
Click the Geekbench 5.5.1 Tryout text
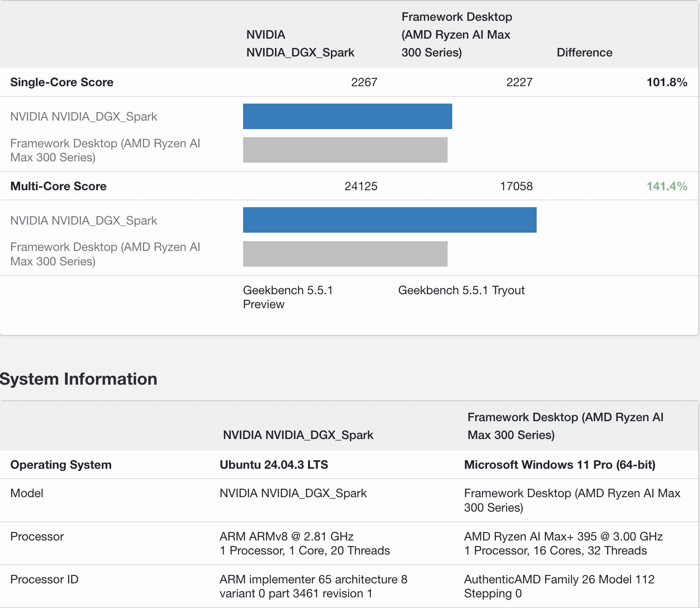[461, 290]
